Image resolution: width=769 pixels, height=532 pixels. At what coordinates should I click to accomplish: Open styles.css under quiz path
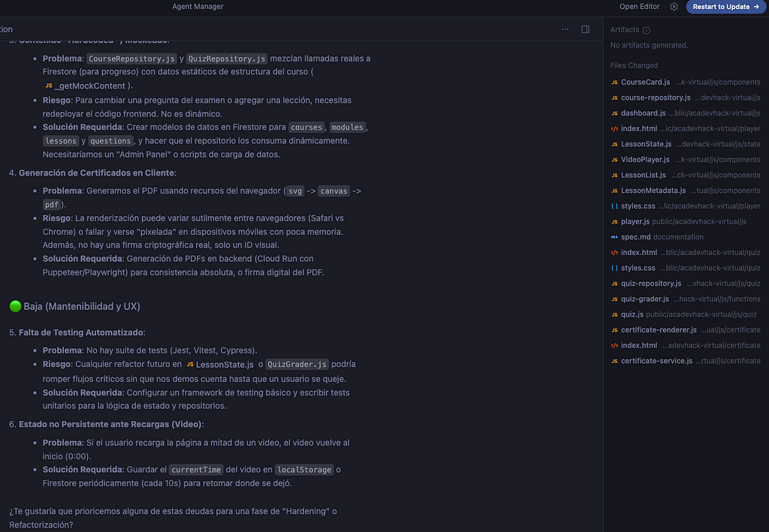(x=686, y=268)
